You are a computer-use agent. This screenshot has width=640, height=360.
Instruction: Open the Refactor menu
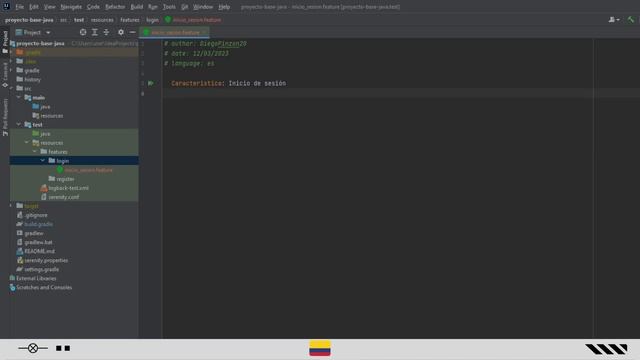coord(115,7)
